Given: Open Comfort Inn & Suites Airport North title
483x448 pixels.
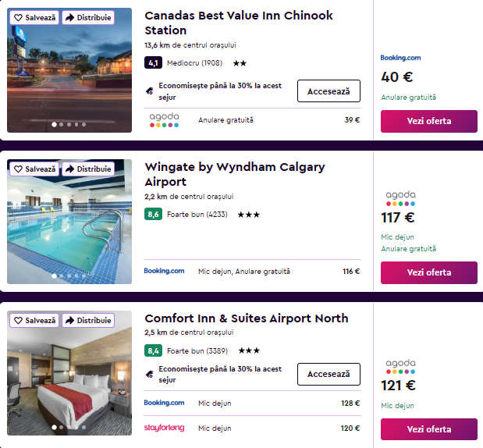Looking at the screenshot, I should (x=246, y=318).
